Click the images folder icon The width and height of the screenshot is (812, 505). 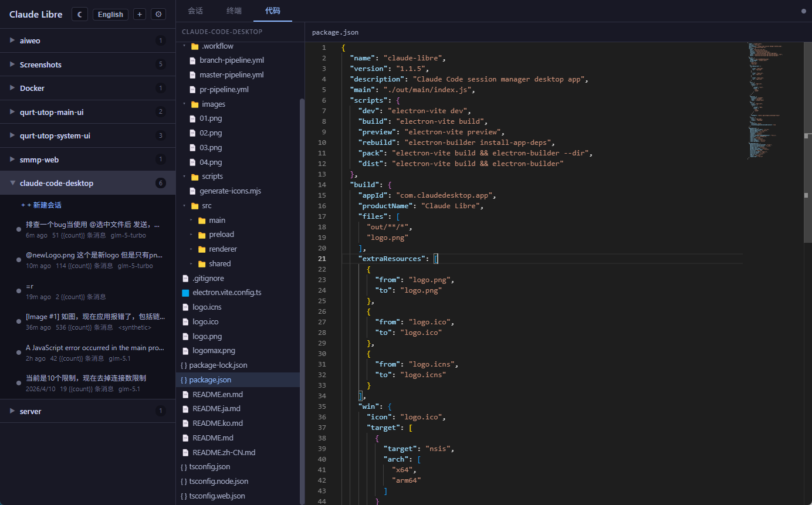(195, 104)
